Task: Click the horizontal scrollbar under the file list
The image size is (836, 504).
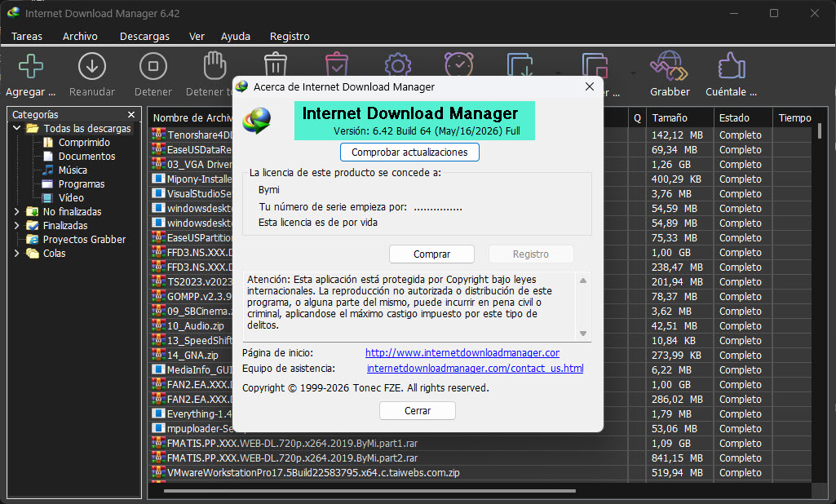Action: coord(369,491)
